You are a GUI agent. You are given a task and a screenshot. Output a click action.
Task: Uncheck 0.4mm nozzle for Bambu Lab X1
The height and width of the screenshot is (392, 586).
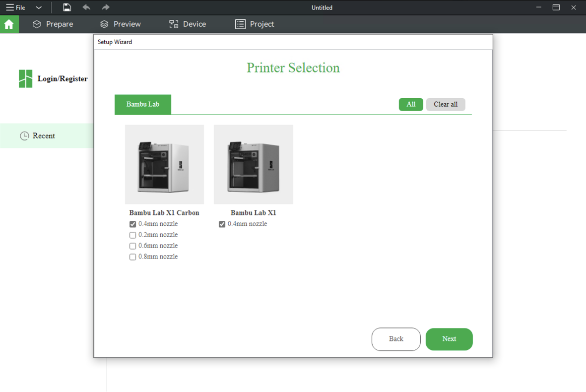pos(222,224)
